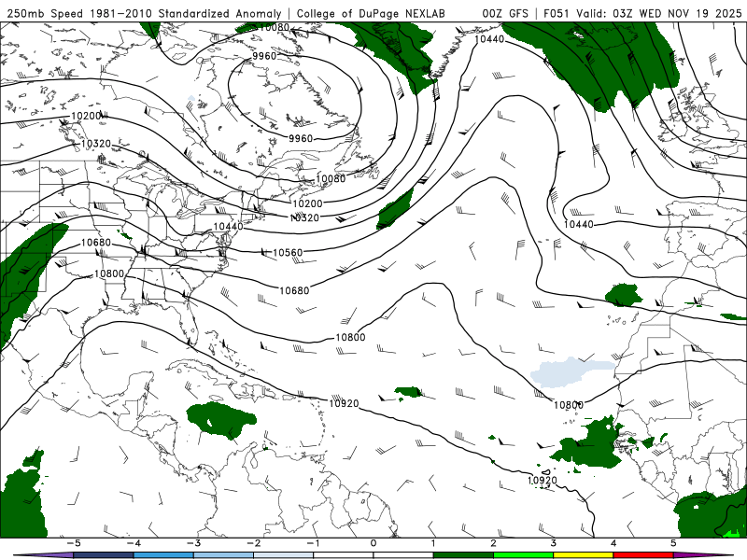Click the 'Valid: 03Z WED NOV 19 2025' text
This screenshot has height=560, width=747.
(659, 13)
